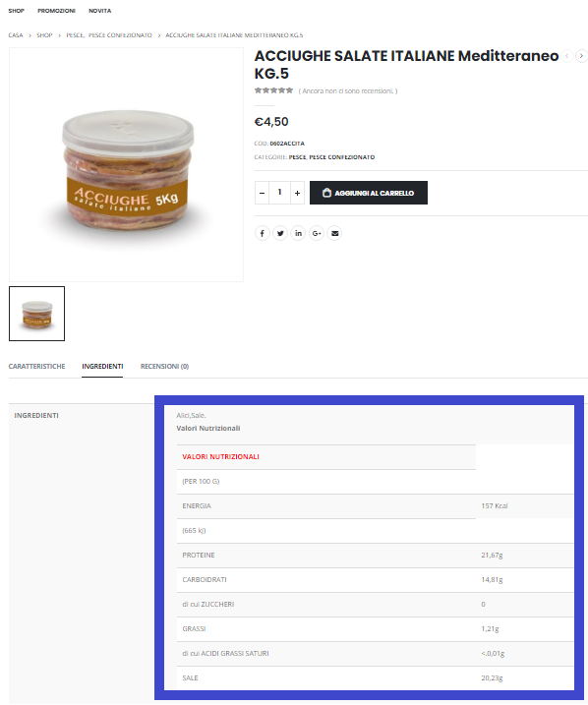Share product on LinkedIn icon
Screen dimensions: 588x705
299,233
